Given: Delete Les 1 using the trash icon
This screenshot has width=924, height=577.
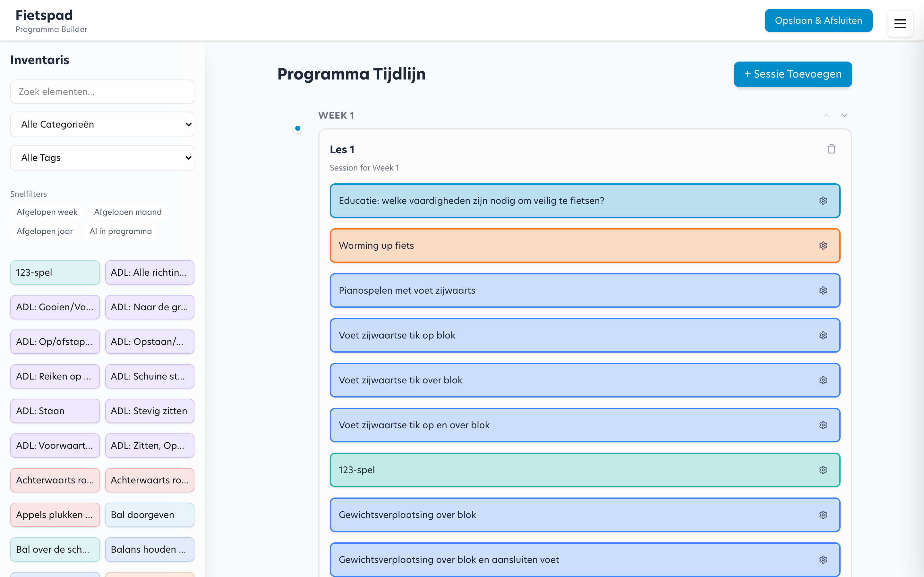Looking at the screenshot, I should click(832, 149).
